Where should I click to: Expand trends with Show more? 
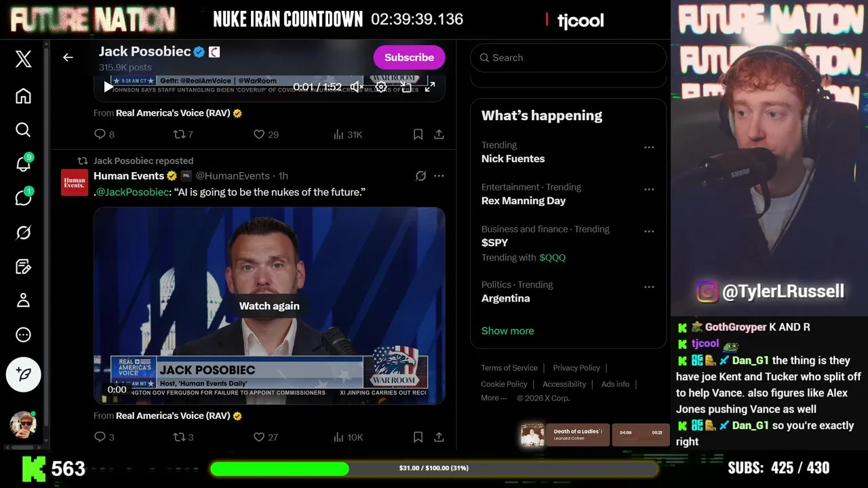pos(507,331)
